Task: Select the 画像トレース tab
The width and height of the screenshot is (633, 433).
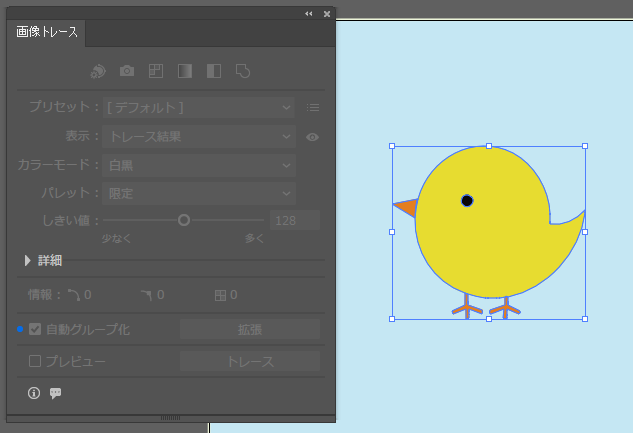Action: (46, 32)
